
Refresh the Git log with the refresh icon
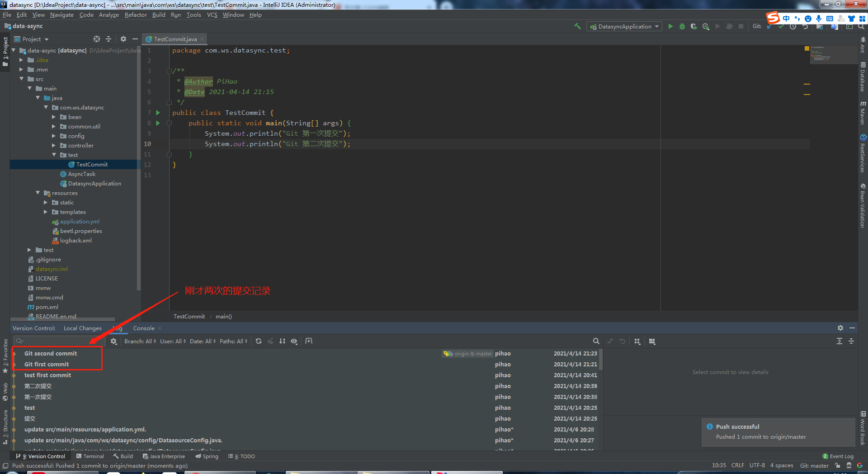pyautogui.click(x=258, y=341)
